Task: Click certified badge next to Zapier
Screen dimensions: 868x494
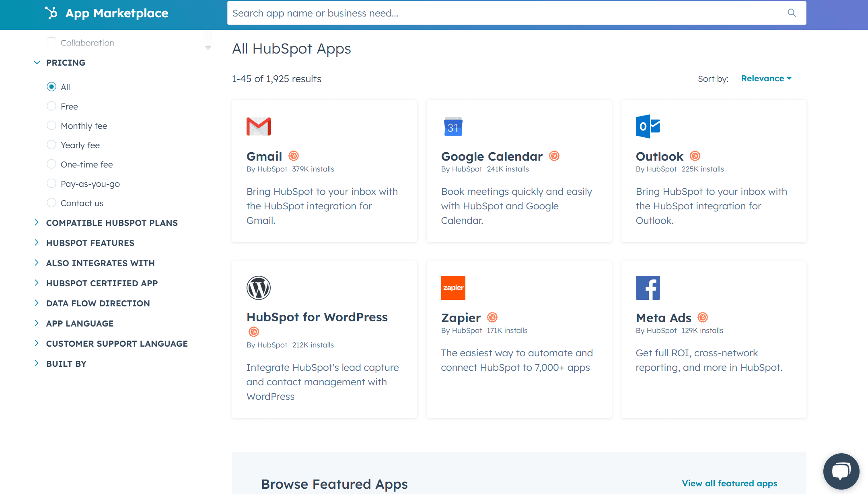Action: pyautogui.click(x=492, y=317)
